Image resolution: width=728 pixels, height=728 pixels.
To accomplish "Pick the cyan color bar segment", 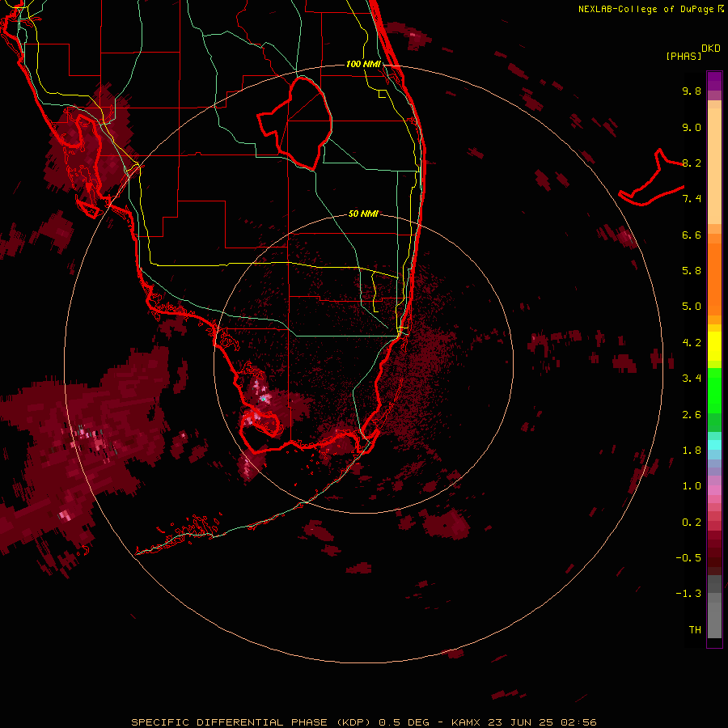I will (714, 445).
